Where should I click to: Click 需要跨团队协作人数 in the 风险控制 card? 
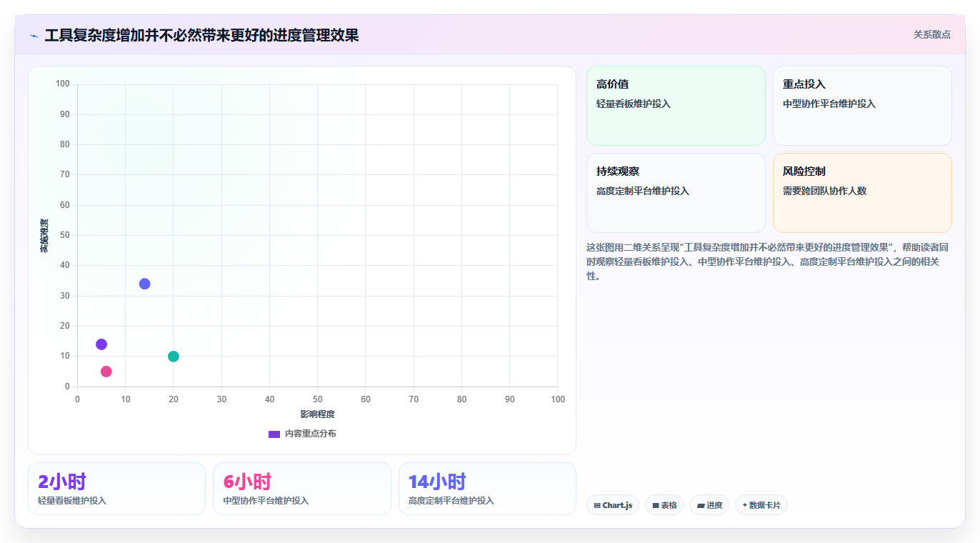click(825, 191)
